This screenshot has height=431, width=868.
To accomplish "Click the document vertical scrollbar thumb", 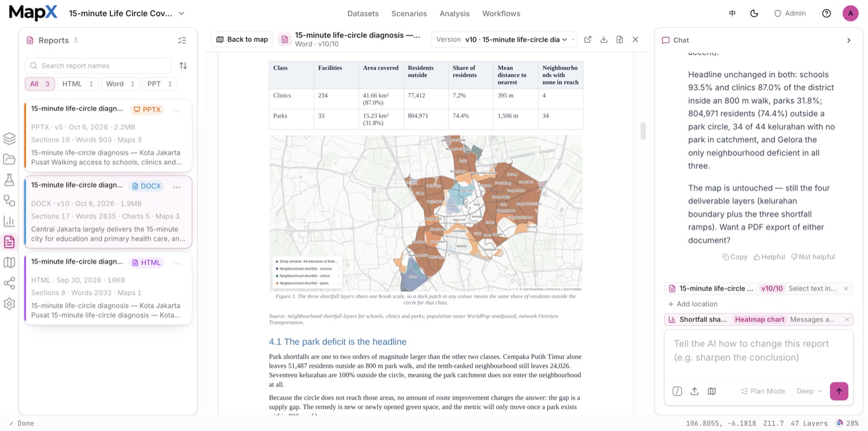I will [x=643, y=131].
